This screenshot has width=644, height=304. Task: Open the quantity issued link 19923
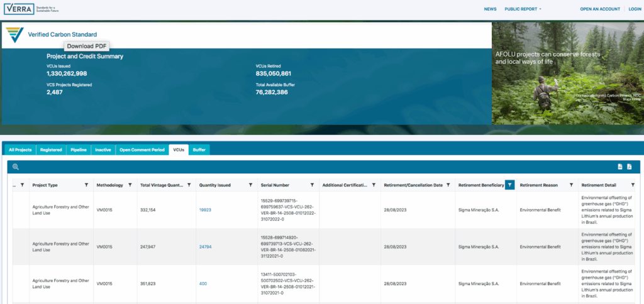click(205, 210)
